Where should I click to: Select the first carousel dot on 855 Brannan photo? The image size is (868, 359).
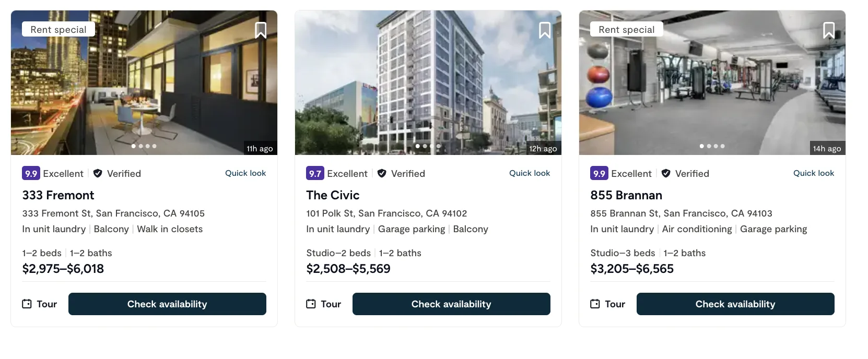coord(702,146)
